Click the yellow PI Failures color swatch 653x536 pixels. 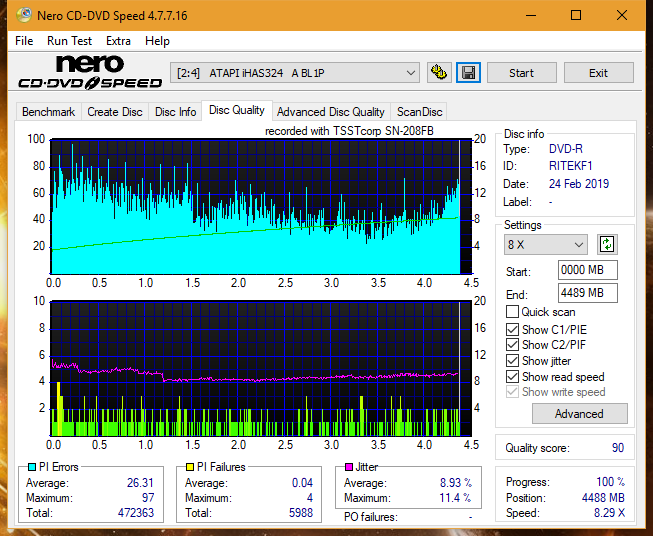click(x=190, y=467)
